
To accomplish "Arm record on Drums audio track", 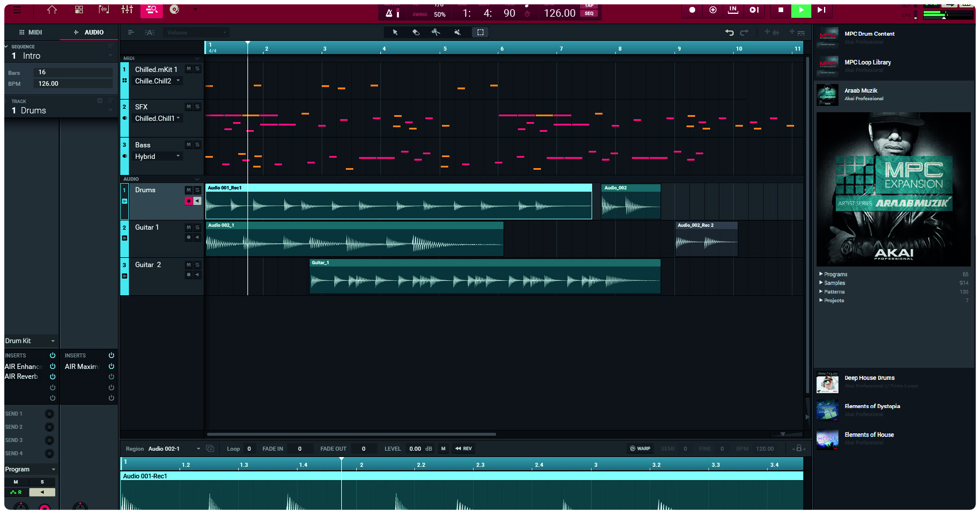I will point(188,200).
